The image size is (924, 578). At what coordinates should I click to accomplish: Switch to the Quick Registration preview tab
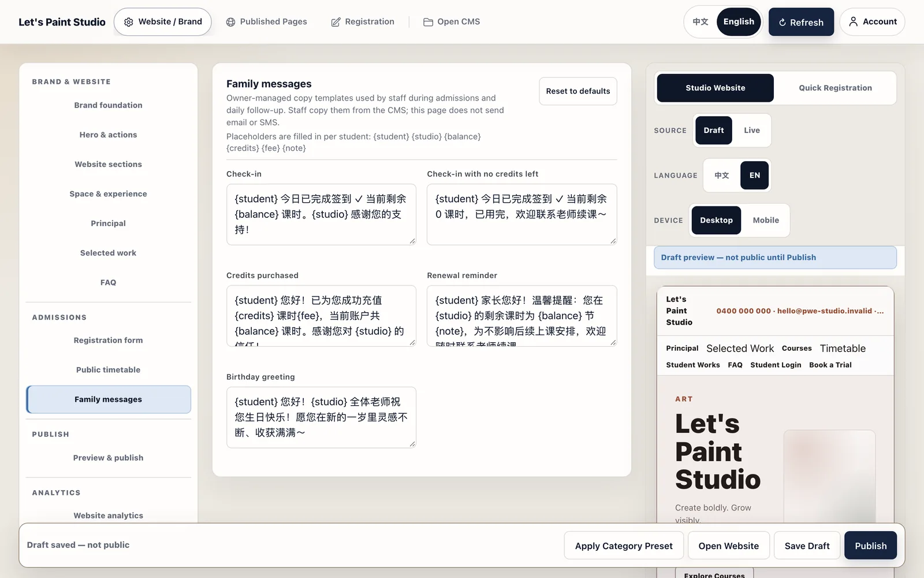coord(835,88)
